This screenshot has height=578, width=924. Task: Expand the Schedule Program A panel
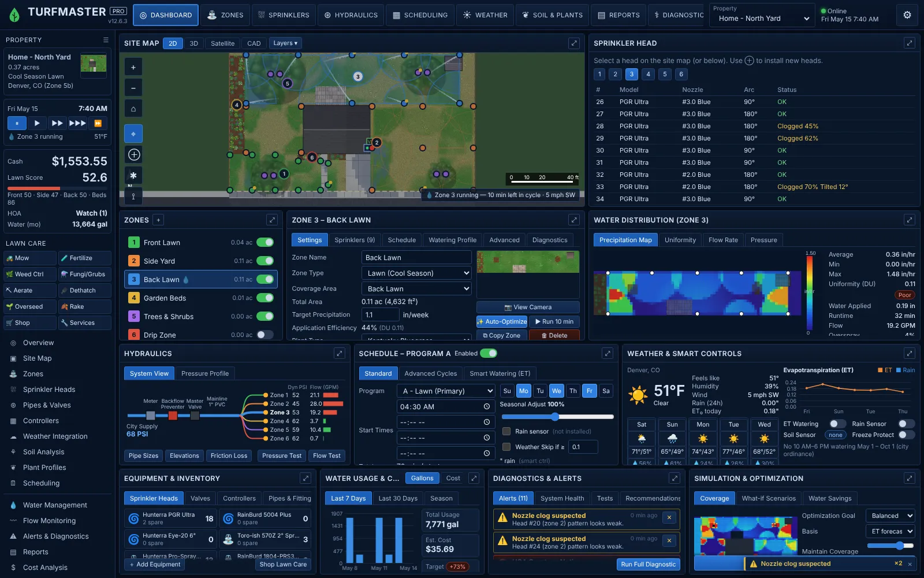point(608,353)
